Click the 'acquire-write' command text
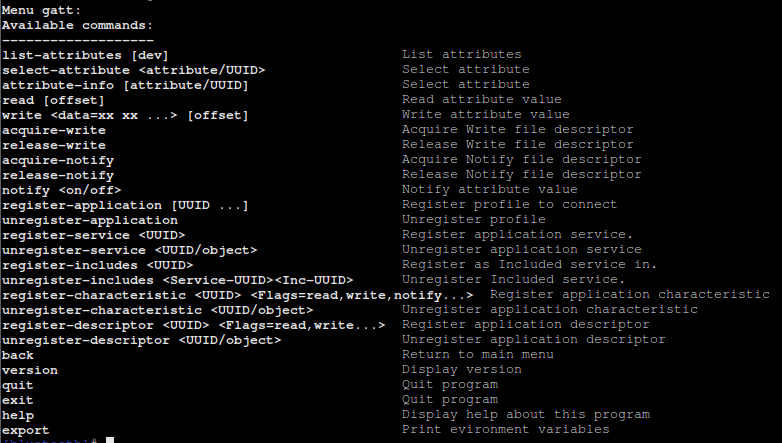782x443 pixels. pos(53,129)
